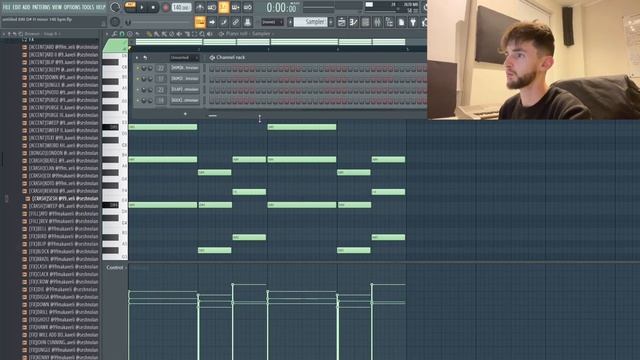Viewport: 640px width, 360px height.
Task: Toggle the metronome icon
Action: [x=200, y=7]
